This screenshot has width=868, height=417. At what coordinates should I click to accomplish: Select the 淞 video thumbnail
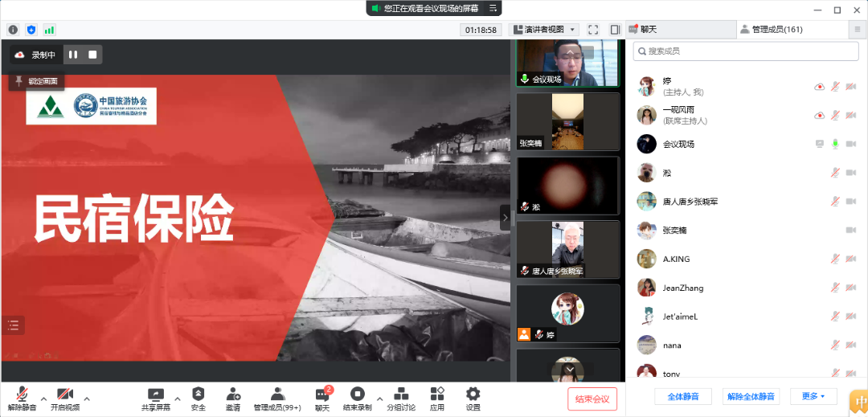(568, 186)
